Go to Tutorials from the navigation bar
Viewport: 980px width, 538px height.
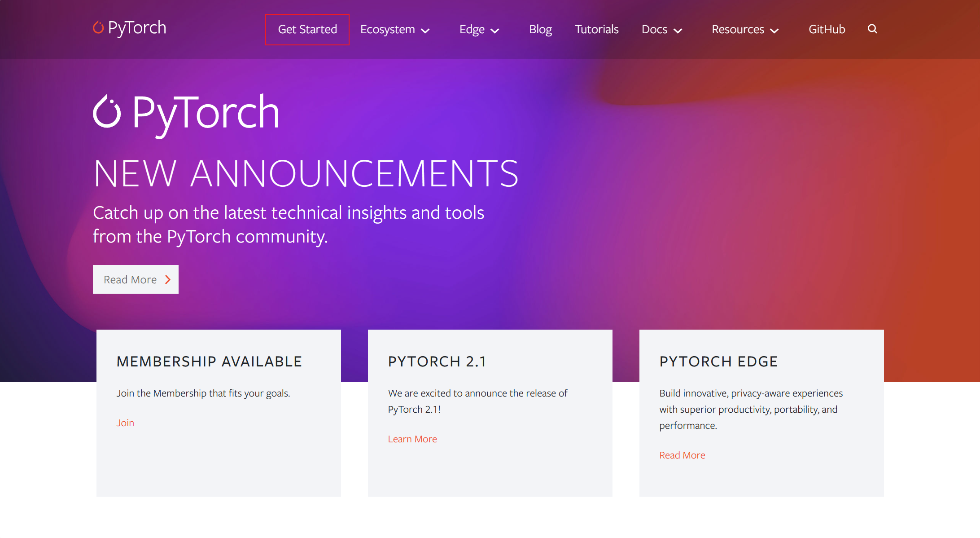click(596, 29)
